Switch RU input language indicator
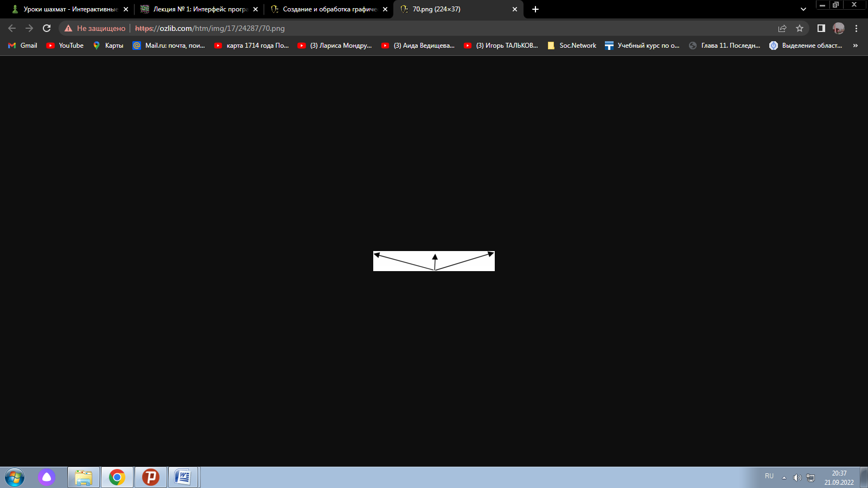The width and height of the screenshot is (868, 488). tap(769, 476)
